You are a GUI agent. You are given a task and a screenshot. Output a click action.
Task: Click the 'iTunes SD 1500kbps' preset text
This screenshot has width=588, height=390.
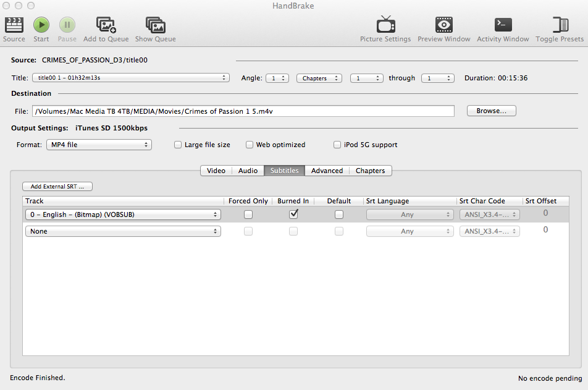111,128
